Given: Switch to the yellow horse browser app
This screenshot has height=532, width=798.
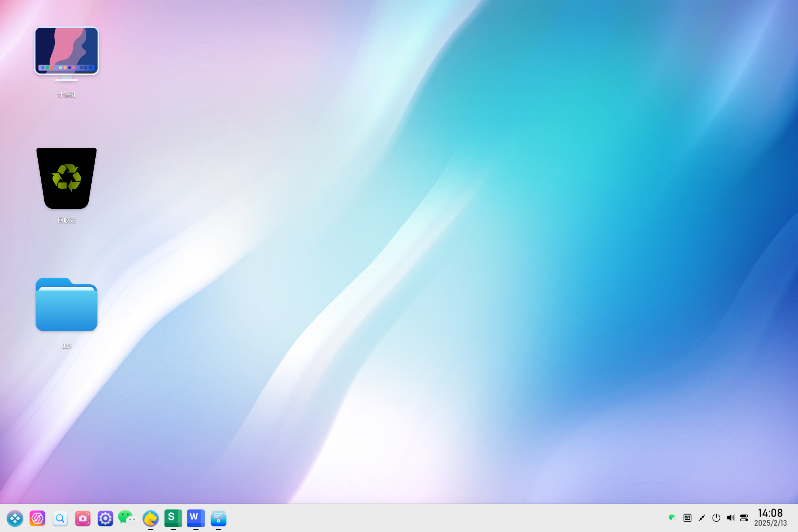Looking at the screenshot, I should (150, 518).
